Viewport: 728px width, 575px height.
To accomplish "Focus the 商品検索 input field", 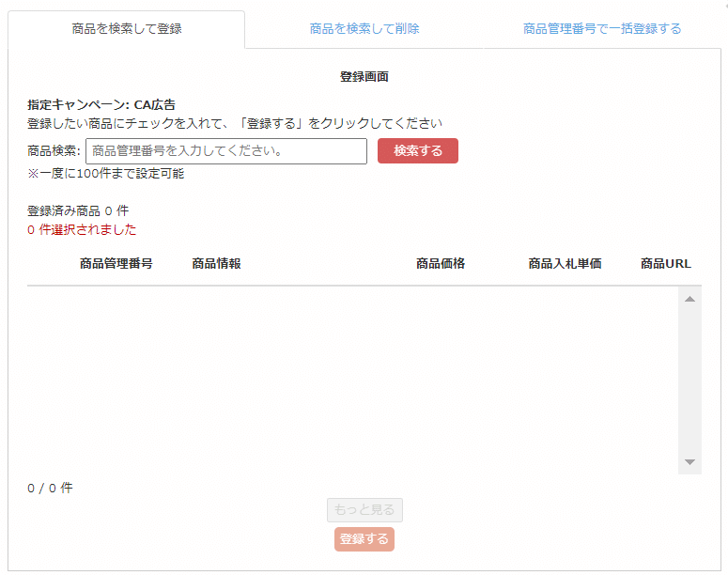I will (226, 151).
